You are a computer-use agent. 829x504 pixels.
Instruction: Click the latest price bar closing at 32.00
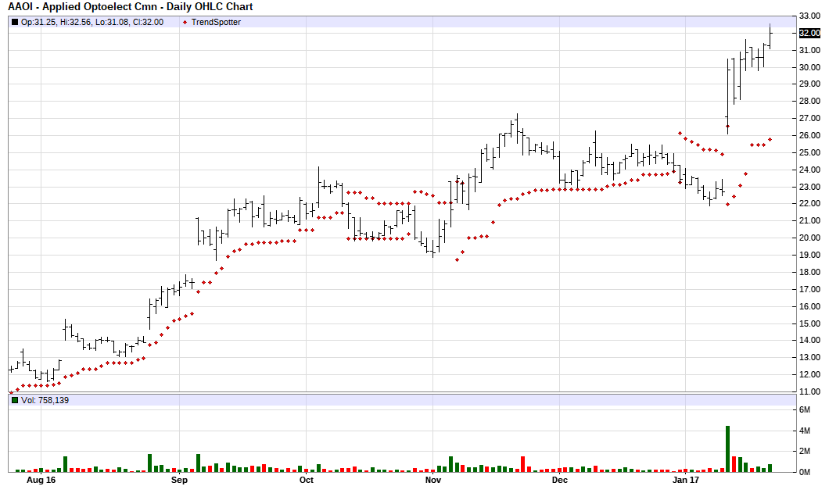coord(770,37)
